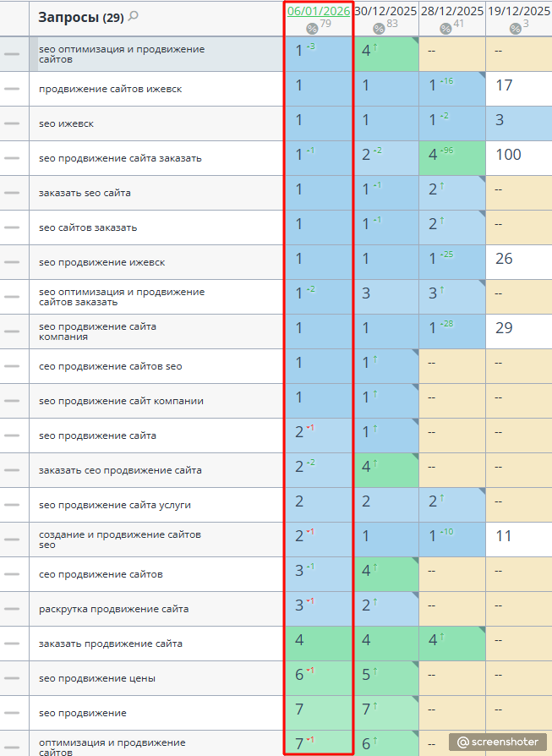552x756 pixels.
Task: Click corner marker on 30/12 cell of first row
Action: (415, 40)
